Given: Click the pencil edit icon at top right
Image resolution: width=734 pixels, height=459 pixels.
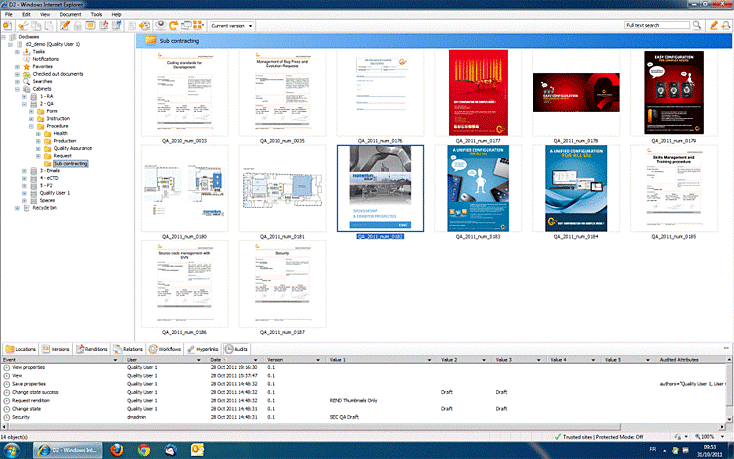Looking at the screenshot, I should point(713,24).
